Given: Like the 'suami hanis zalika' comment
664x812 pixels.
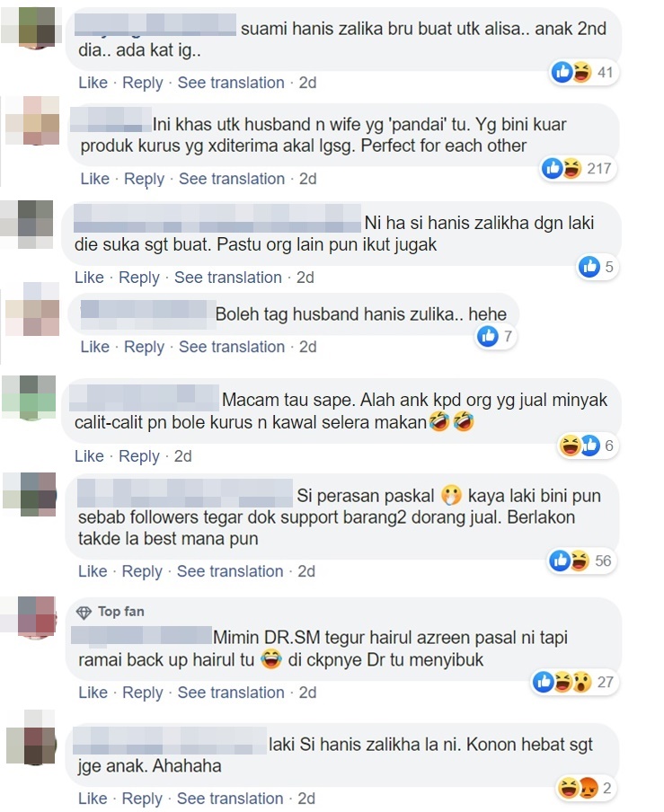Looking at the screenshot, I should coord(93,83).
